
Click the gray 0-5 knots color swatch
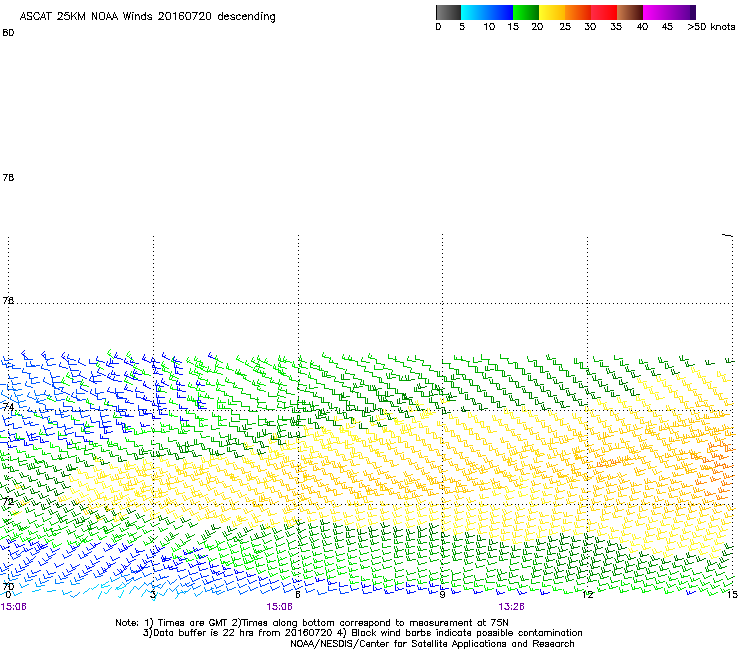448,12
